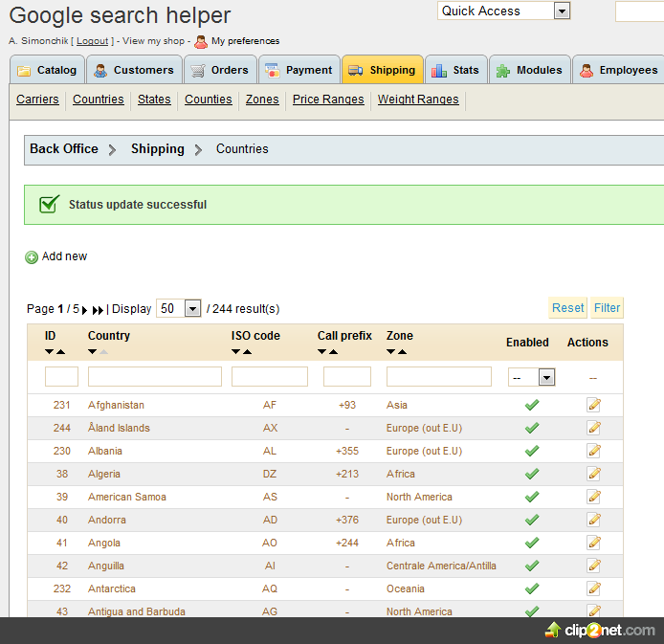Click the Shipping breadcrumb link

(158, 149)
